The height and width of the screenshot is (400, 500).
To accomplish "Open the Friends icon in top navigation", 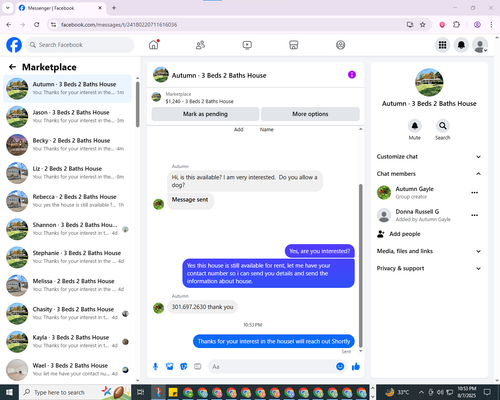I will pos(200,45).
